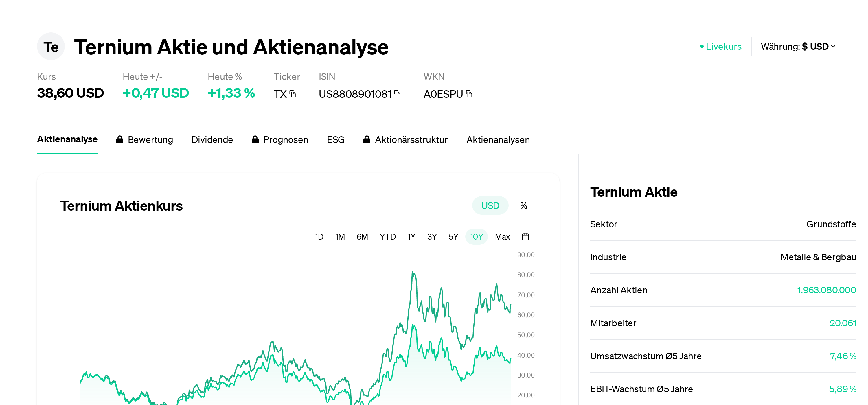Image resolution: width=868 pixels, height=405 pixels.
Task: Switch to the ESG tab
Action: point(335,139)
